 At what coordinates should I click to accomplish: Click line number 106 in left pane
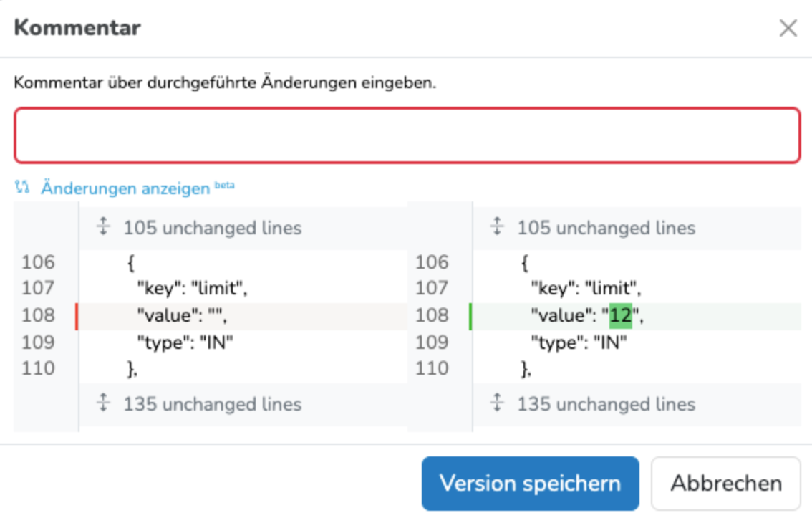38,263
